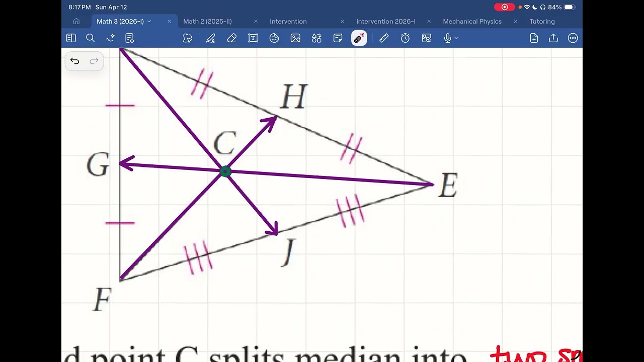Image resolution: width=644 pixels, height=362 pixels.
Task: Open the share and export menu
Action: 553,38
